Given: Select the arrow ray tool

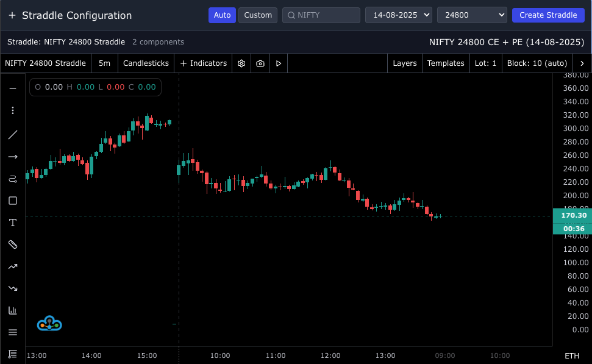Looking at the screenshot, I should pyautogui.click(x=13, y=157).
